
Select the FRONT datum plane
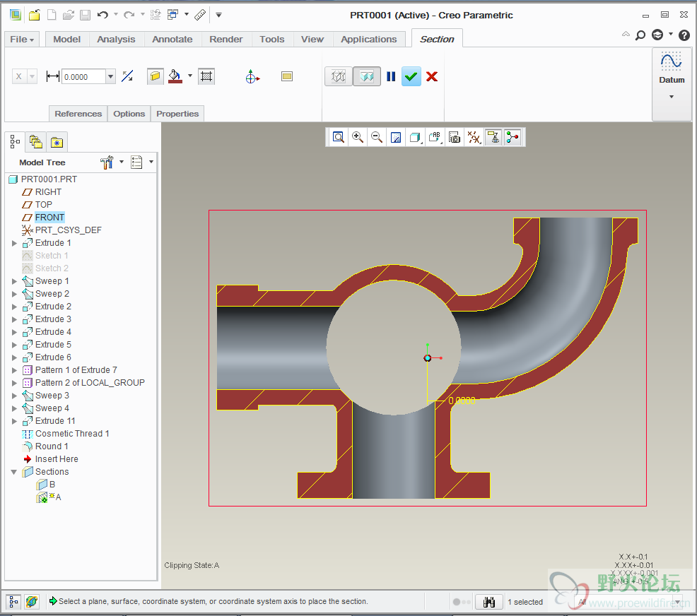pos(49,217)
